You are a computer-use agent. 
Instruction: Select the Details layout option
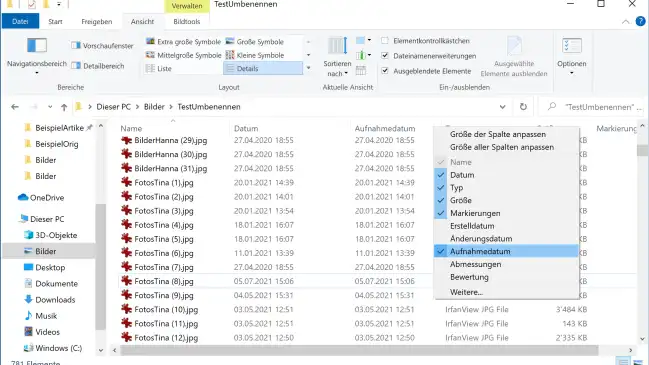pos(263,68)
